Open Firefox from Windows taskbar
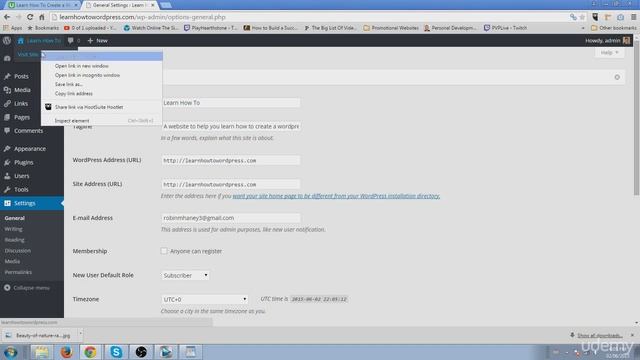Screen dimensions: 640x360 66,352
